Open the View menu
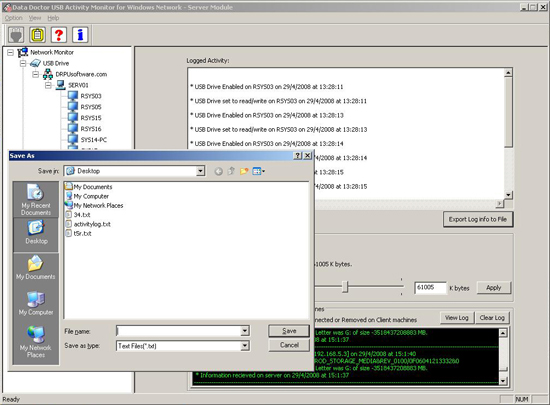The height and width of the screenshot is (405, 550). coord(35,18)
